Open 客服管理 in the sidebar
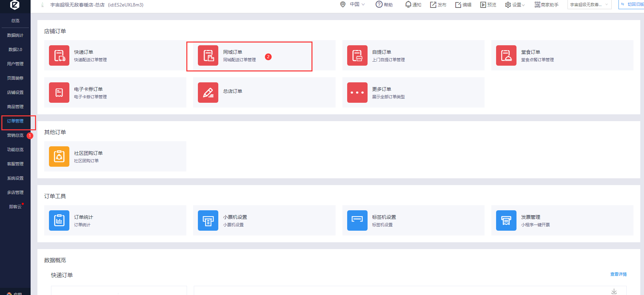644x295 pixels. [15, 164]
